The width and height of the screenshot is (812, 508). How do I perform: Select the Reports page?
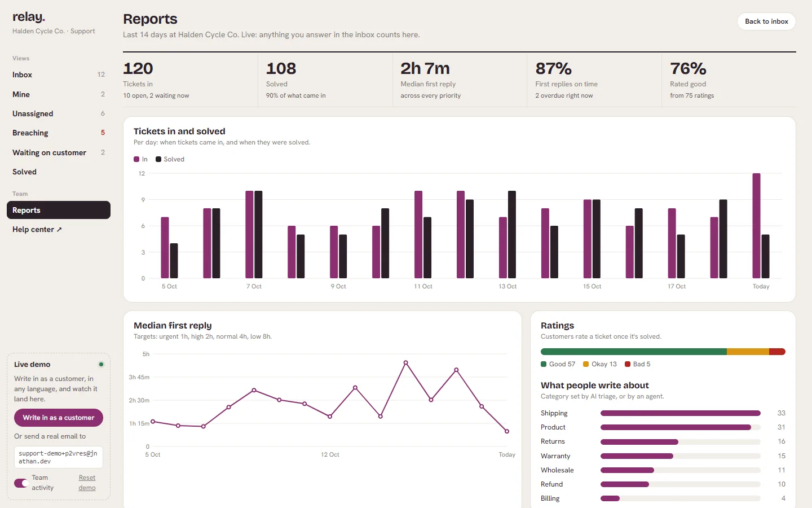click(x=59, y=210)
